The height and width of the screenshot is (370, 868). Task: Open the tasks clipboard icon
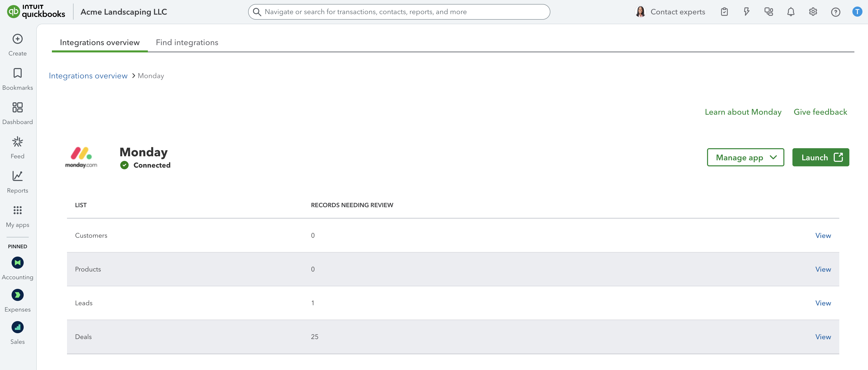pos(724,12)
